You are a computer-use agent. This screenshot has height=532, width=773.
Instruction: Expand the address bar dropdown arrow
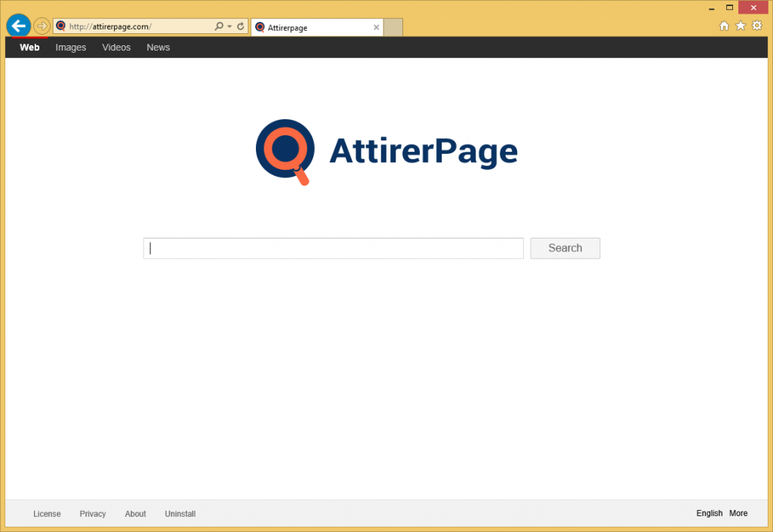[229, 26]
